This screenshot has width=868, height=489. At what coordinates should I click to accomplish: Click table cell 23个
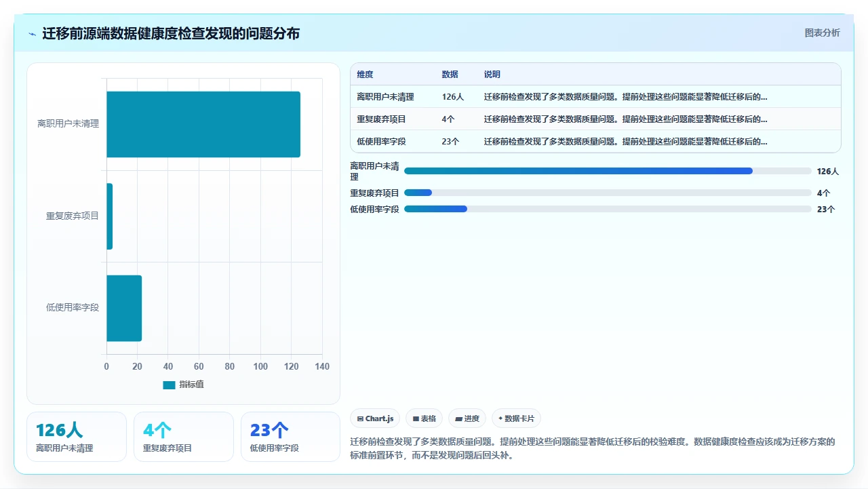click(x=450, y=142)
